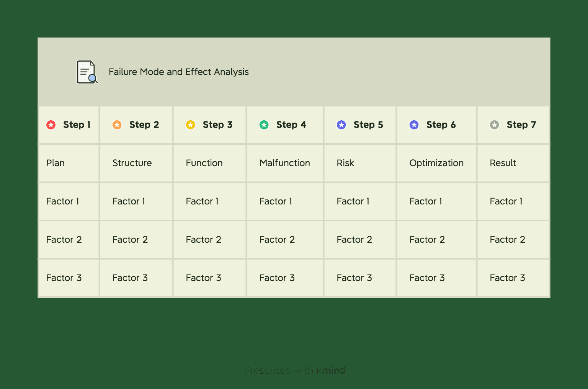588x389 pixels.
Task: Select the Optimization cell
Action: (437, 163)
